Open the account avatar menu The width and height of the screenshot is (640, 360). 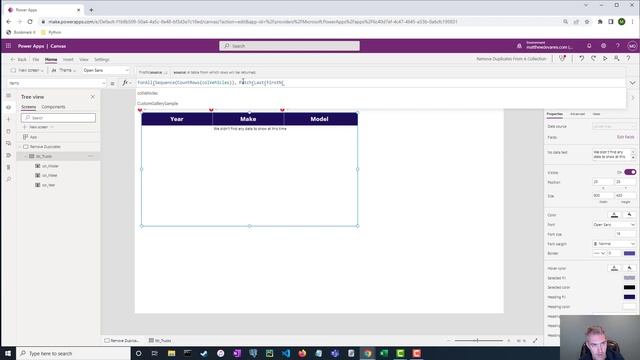pyautogui.click(x=632, y=46)
